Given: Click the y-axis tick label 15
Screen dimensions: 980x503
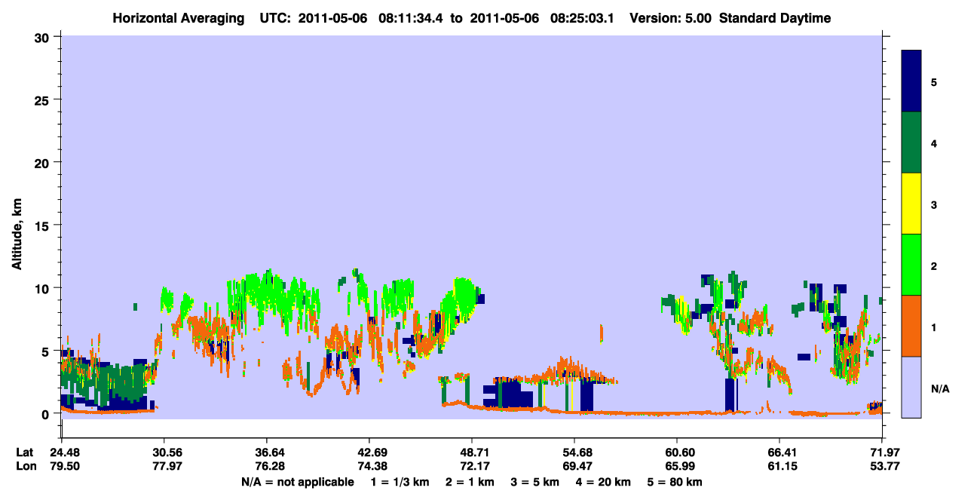Looking at the screenshot, I should (43, 225).
